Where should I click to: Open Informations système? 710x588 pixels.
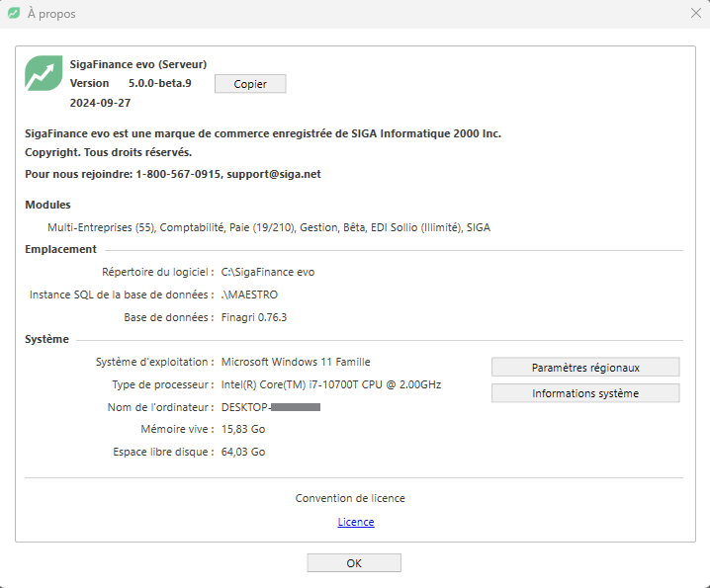pyautogui.click(x=585, y=393)
